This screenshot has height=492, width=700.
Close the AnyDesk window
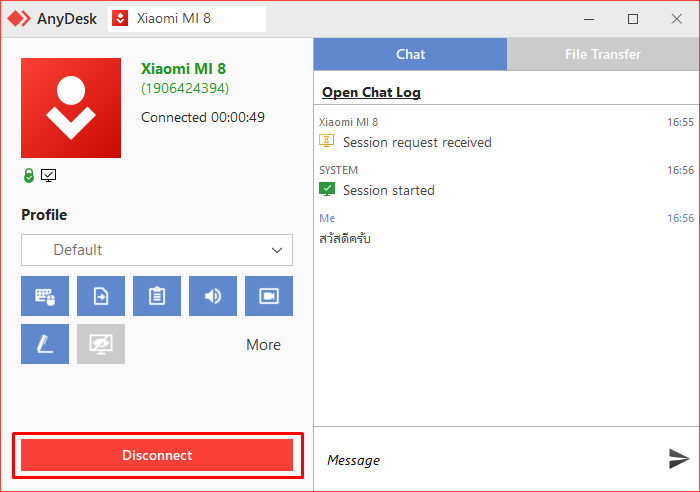(x=676, y=19)
